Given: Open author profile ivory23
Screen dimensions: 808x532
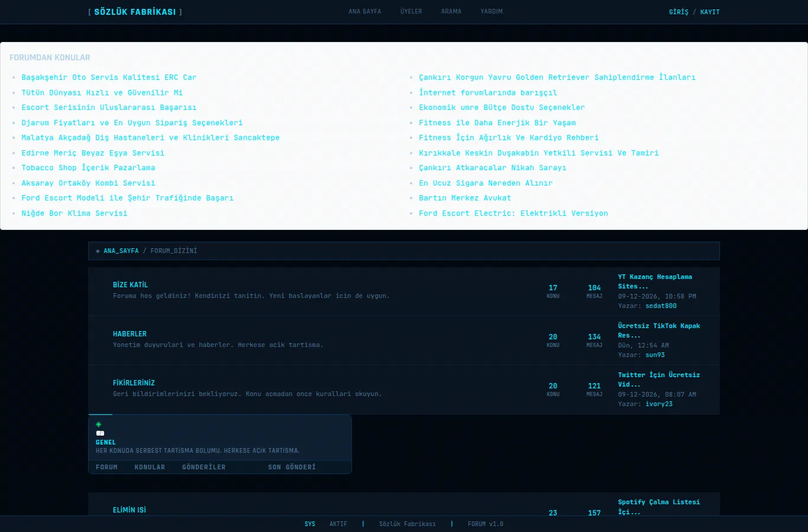Looking at the screenshot, I should coord(659,404).
